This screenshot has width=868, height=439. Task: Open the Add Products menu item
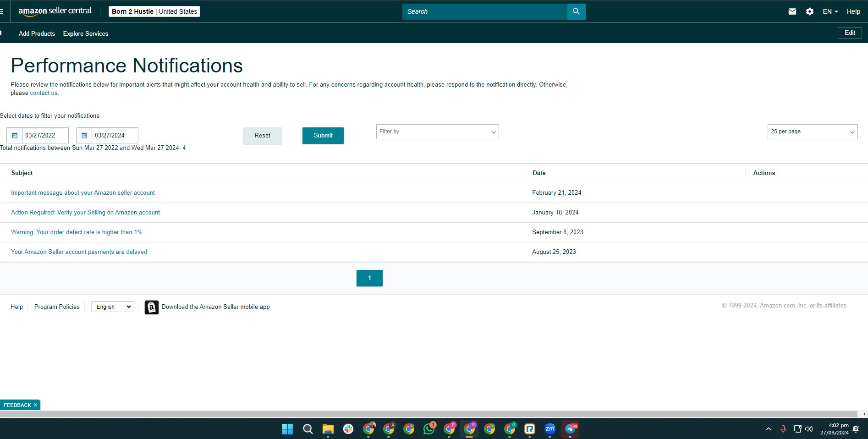click(x=37, y=33)
